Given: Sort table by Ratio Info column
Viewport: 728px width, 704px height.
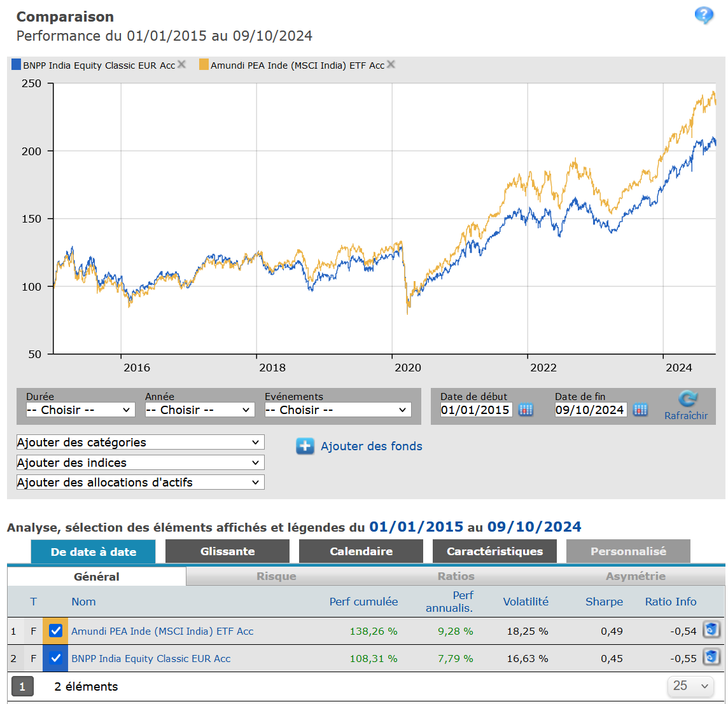Looking at the screenshot, I should pyautogui.click(x=671, y=602).
